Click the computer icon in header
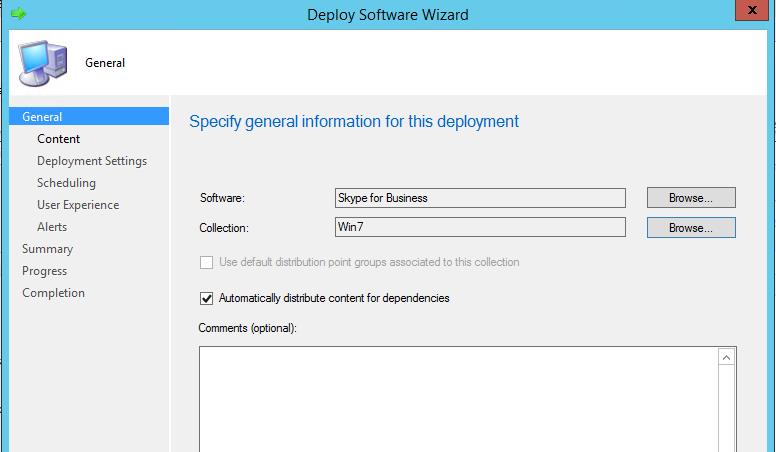 (x=41, y=63)
